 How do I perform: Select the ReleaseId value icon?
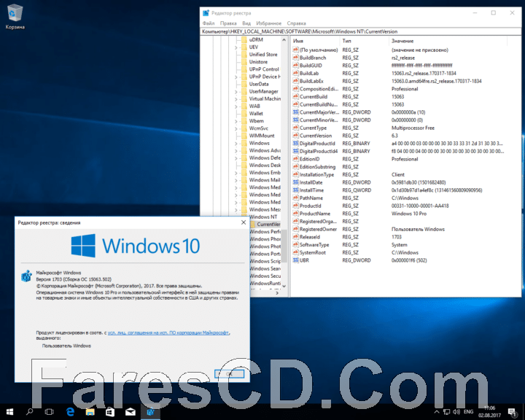[295, 237]
